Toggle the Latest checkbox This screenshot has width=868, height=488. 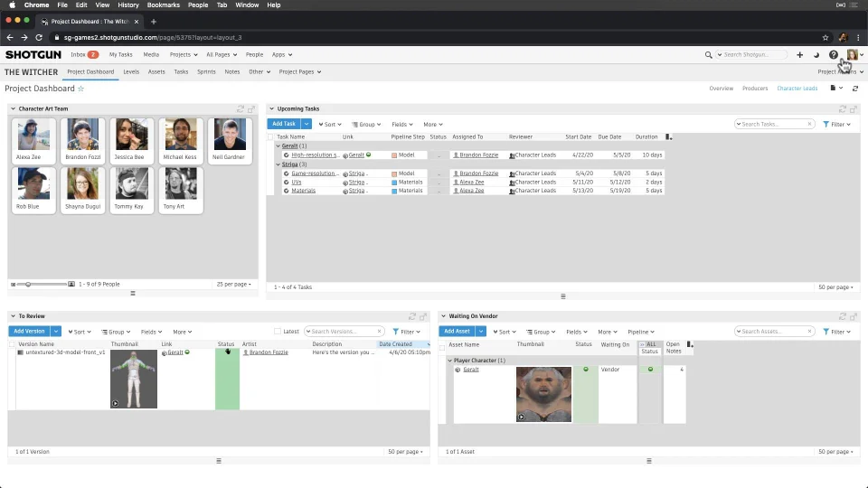[278, 332]
